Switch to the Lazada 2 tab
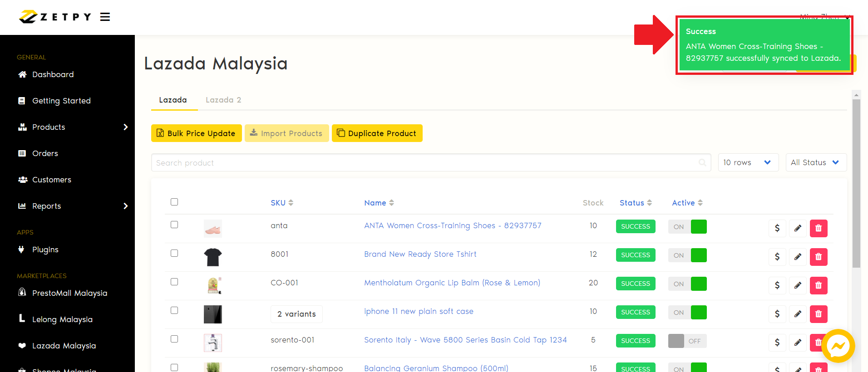Screen dimensions: 868x372 pyautogui.click(x=223, y=100)
